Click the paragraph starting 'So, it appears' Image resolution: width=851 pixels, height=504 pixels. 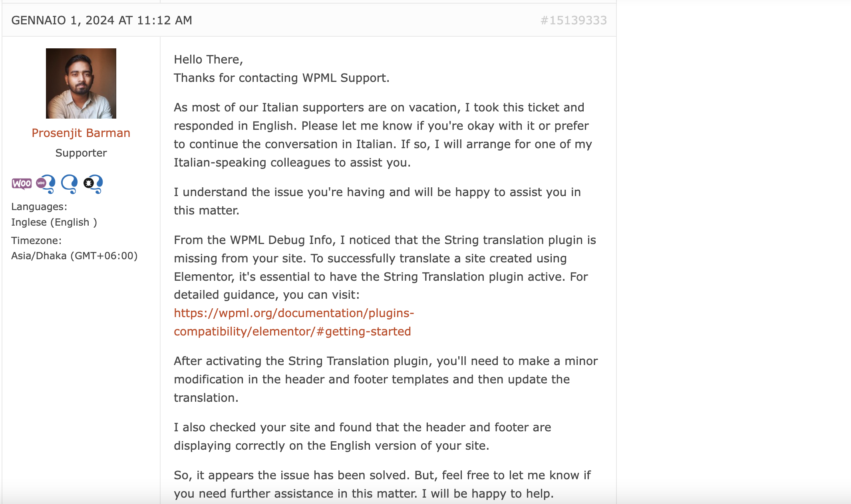382,484
